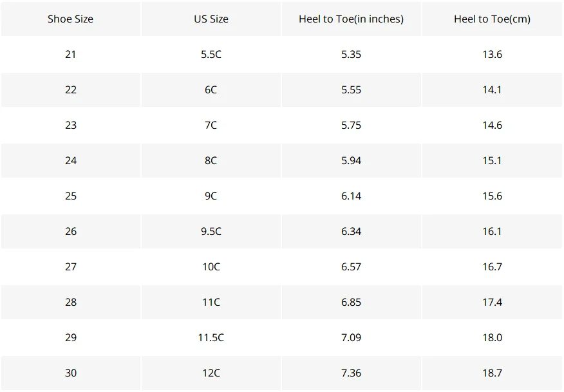Click the 5.55 inches value
The image size is (564, 392).
click(351, 89)
